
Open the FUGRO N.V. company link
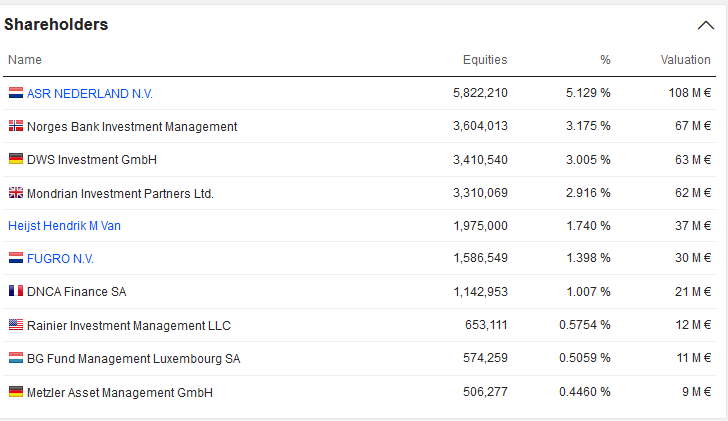point(60,259)
